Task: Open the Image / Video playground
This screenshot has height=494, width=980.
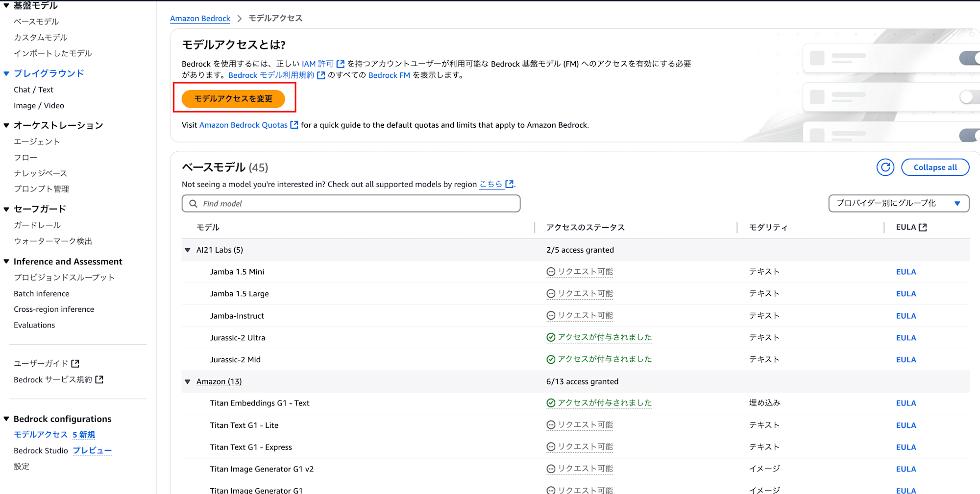Action: coord(39,106)
